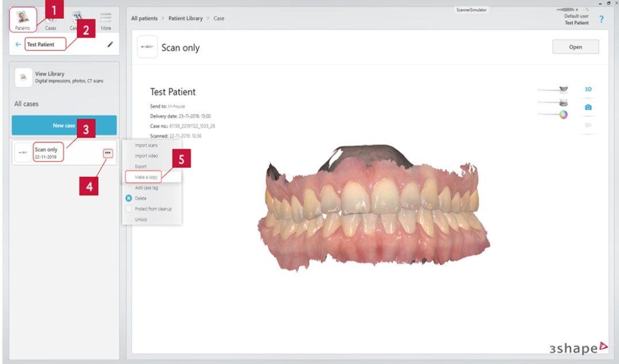
Task: Click Patient Library breadcrumb
Action: pyautogui.click(x=186, y=18)
